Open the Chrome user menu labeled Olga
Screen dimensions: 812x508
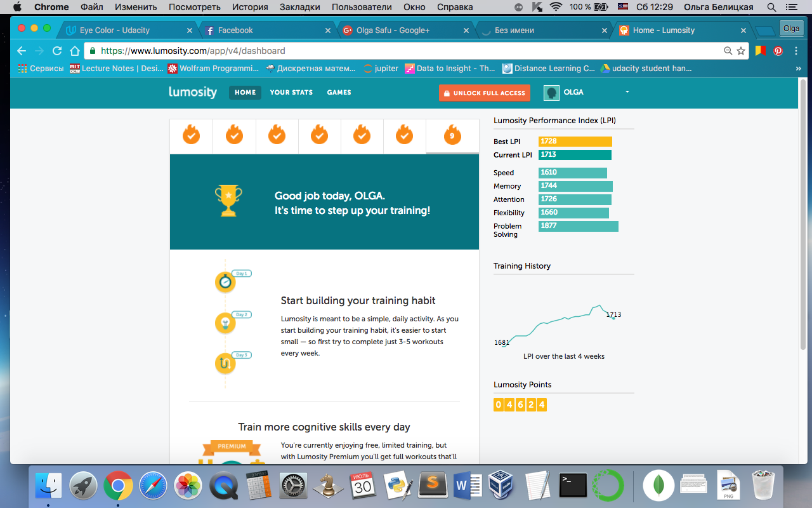point(790,29)
